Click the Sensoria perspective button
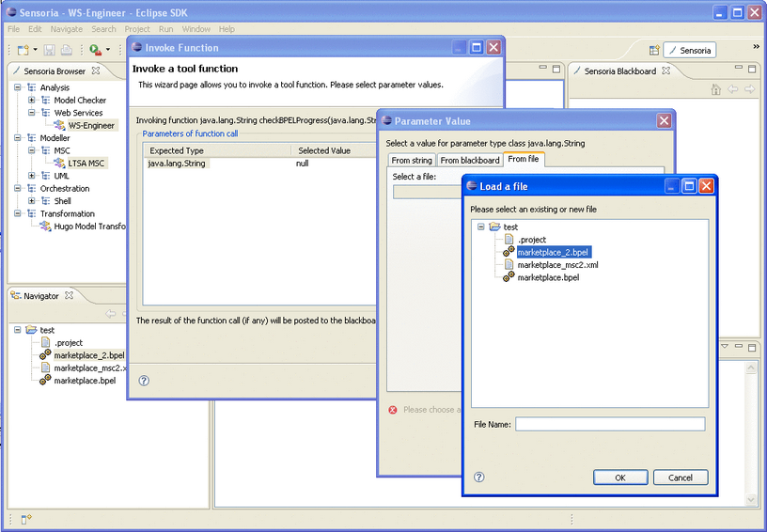767x532 pixels. click(x=690, y=51)
